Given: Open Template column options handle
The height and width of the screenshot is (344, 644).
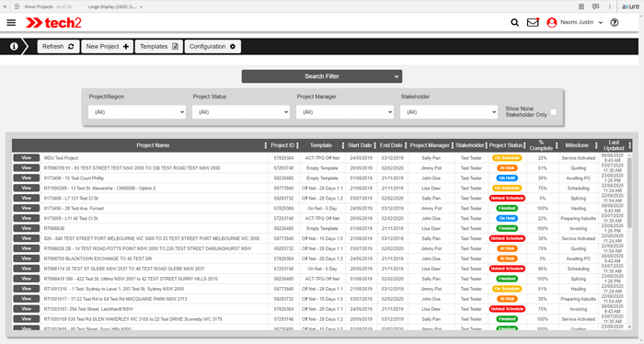Looking at the screenshot, I should [x=343, y=145].
